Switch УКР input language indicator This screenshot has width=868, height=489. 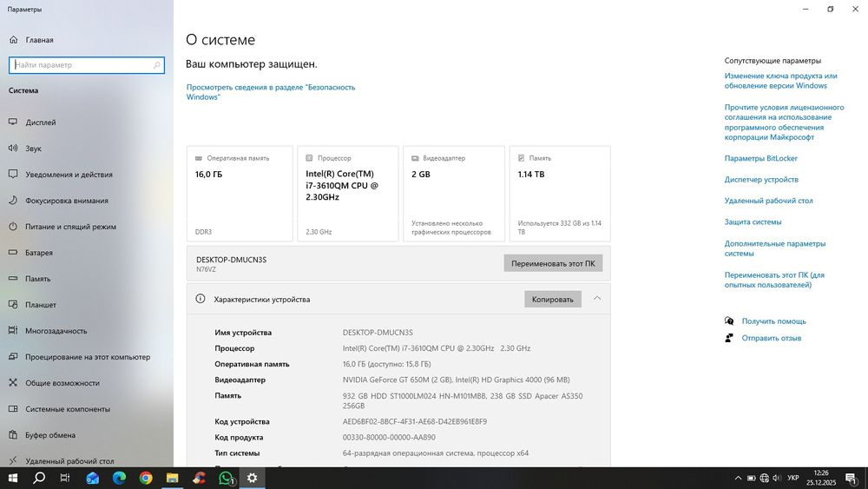(793, 478)
